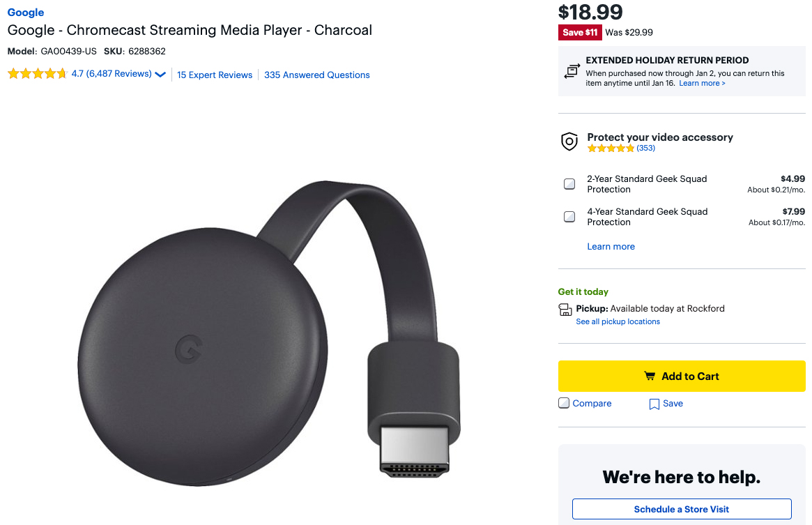This screenshot has width=812, height=525.
Task: Open Learn more about protection plans
Action: click(611, 247)
